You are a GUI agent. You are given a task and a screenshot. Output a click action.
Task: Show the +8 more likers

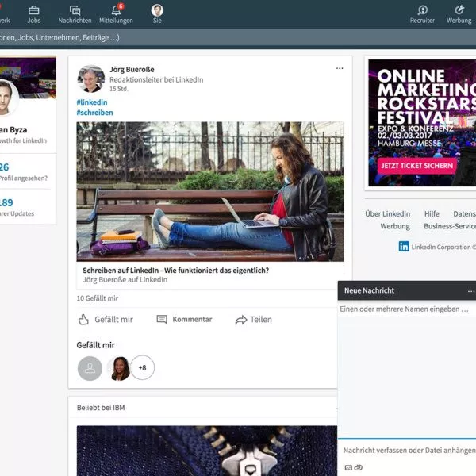tap(142, 367)
